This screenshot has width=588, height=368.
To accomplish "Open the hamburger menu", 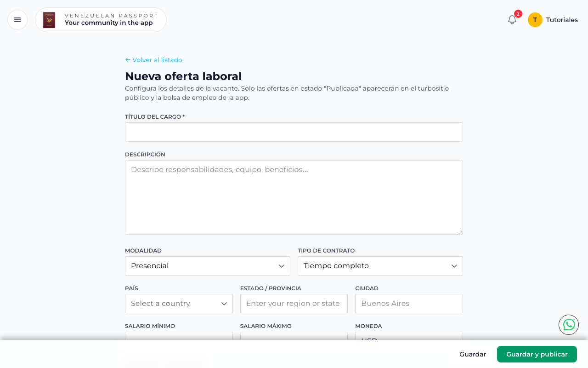I will (17, 20).
